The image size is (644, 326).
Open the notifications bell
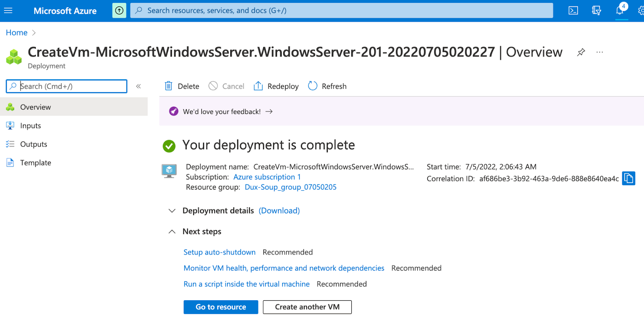click(x=620, y=10)
